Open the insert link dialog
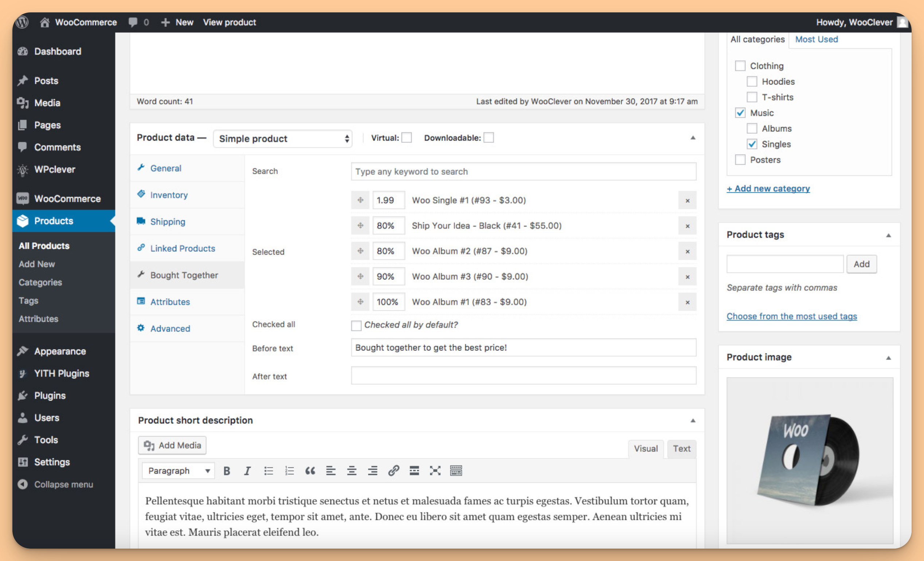Screen dimensions: 924x561 [x=394, y=471]
